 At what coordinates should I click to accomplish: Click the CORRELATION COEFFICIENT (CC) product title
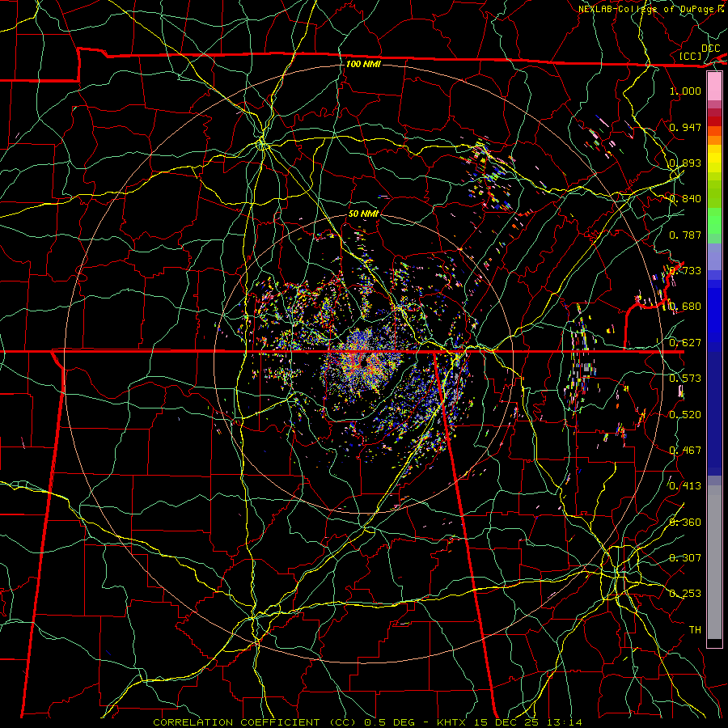click(256, 722)
